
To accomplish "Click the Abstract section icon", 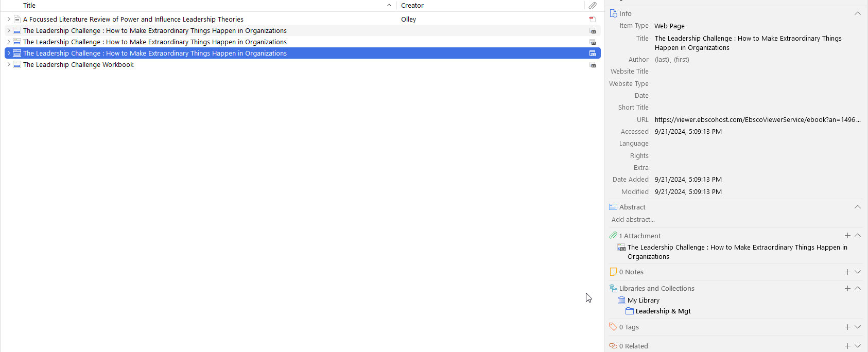I will tap(613, 207).
